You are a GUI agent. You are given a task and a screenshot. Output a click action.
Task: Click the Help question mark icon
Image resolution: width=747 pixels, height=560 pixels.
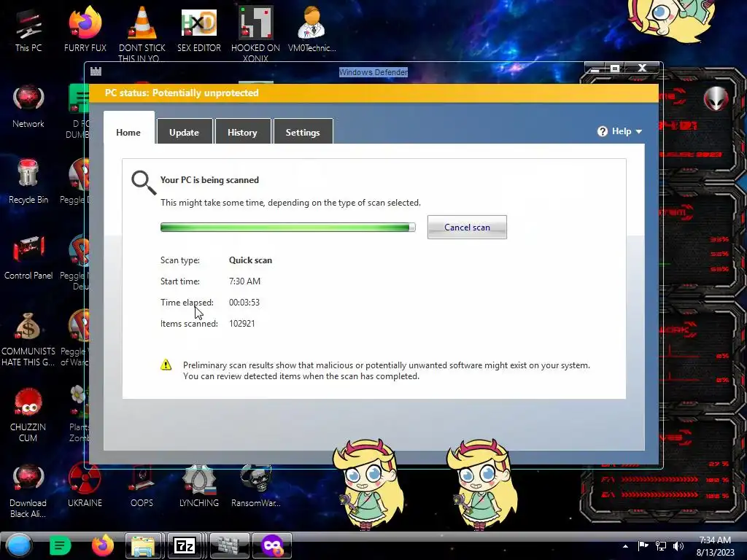coord(603,131)
